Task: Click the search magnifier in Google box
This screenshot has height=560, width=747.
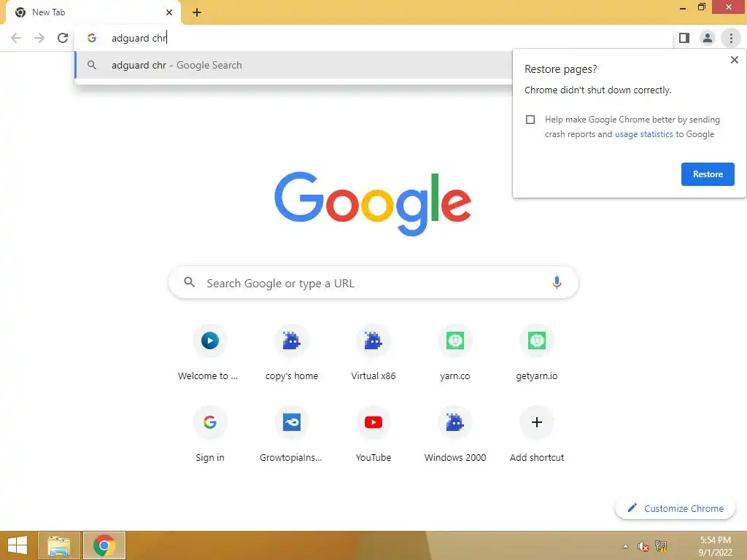Action: click(x=189, y=282)
